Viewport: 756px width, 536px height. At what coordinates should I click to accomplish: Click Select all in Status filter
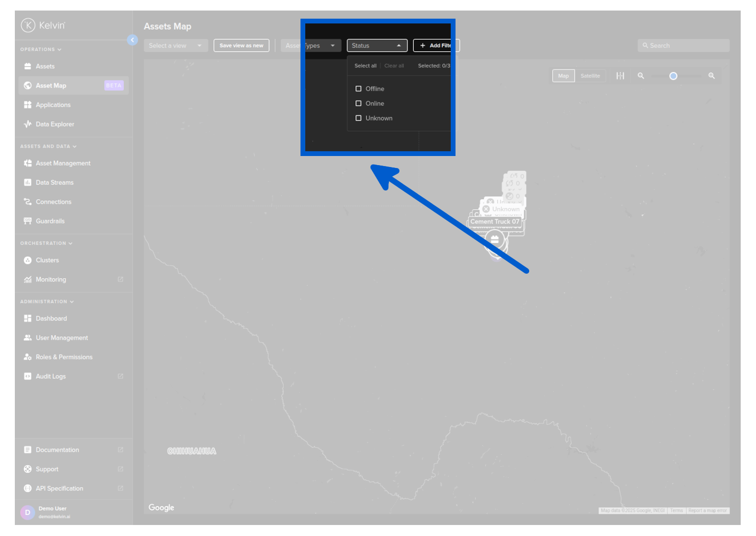[365, 66]
